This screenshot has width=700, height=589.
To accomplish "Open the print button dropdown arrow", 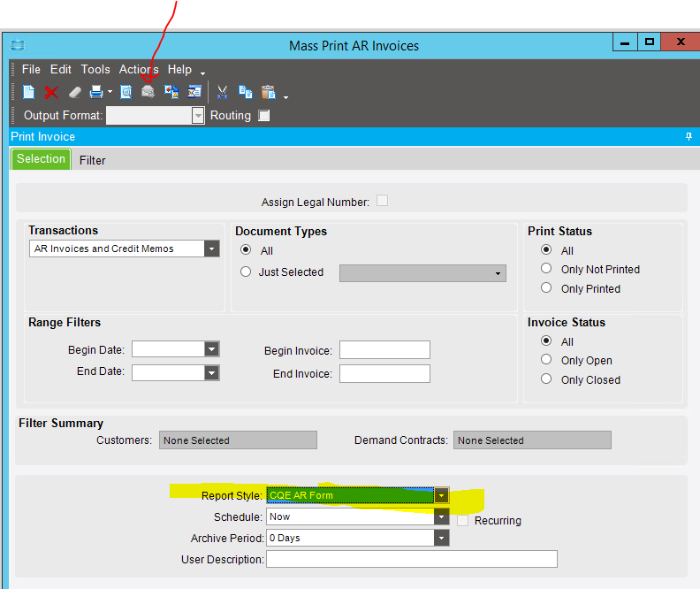I will [110, 93].
